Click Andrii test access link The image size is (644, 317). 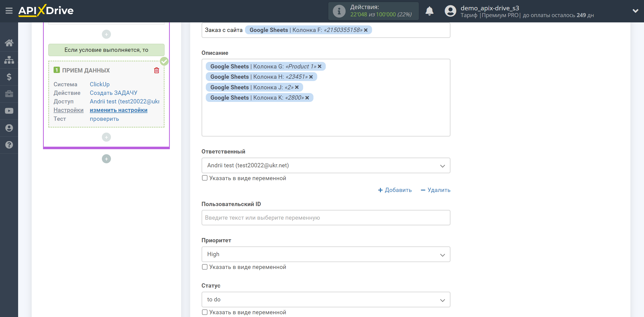pyautogui.click(x=125, y=101)
